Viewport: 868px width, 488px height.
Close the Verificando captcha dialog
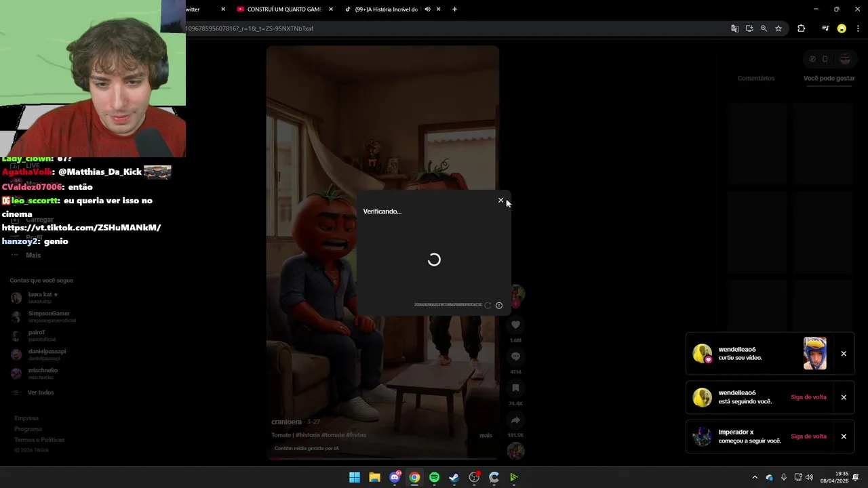pyautogui.click(x=500, y=200)
